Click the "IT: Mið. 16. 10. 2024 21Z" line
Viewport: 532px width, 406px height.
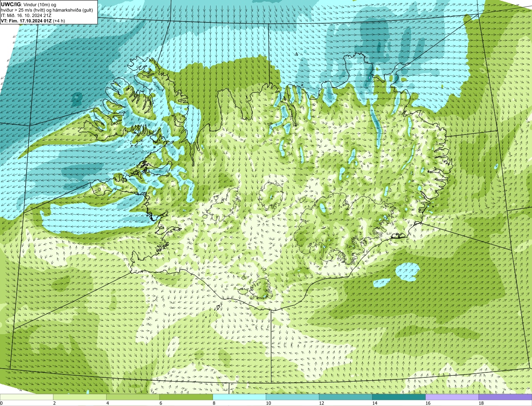[26, 15]
